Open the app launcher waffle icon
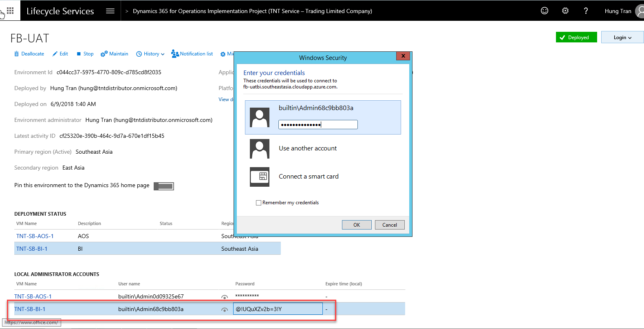The height and width of the screenshot is (329, 644). (x=10, y=11)
